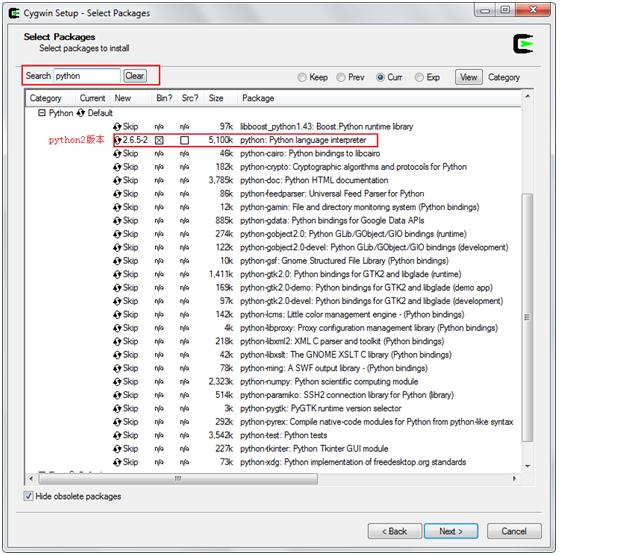Click the scroll down arrow of package list
This screenshot has width=640, height=555.
click(527, 466)
